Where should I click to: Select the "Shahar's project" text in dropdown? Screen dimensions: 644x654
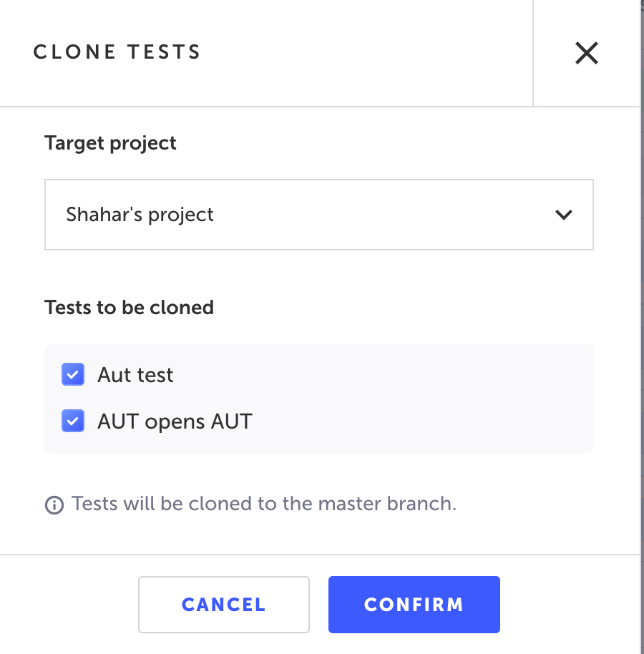pos(140,215)
